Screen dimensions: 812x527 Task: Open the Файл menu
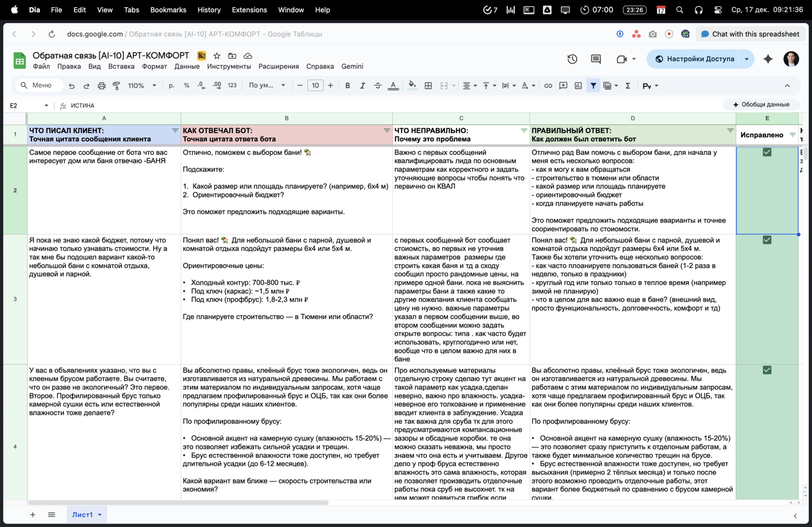pyautogui.click(x=41, y=67)
